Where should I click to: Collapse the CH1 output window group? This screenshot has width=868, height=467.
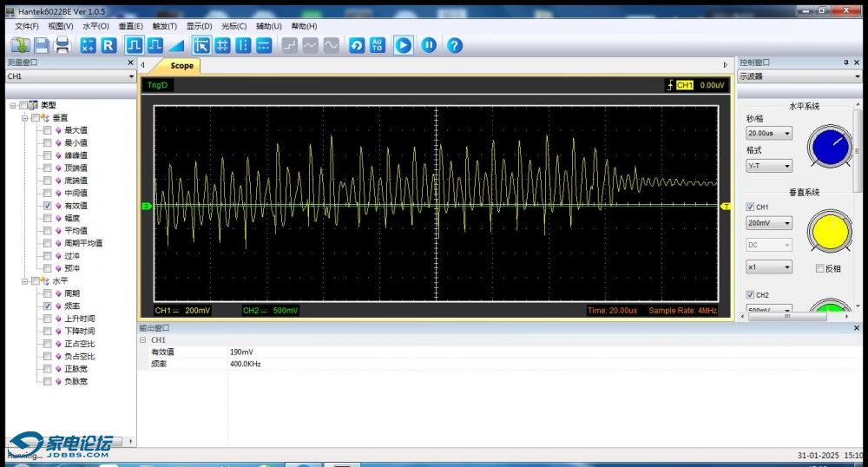(x=143, y=339)
